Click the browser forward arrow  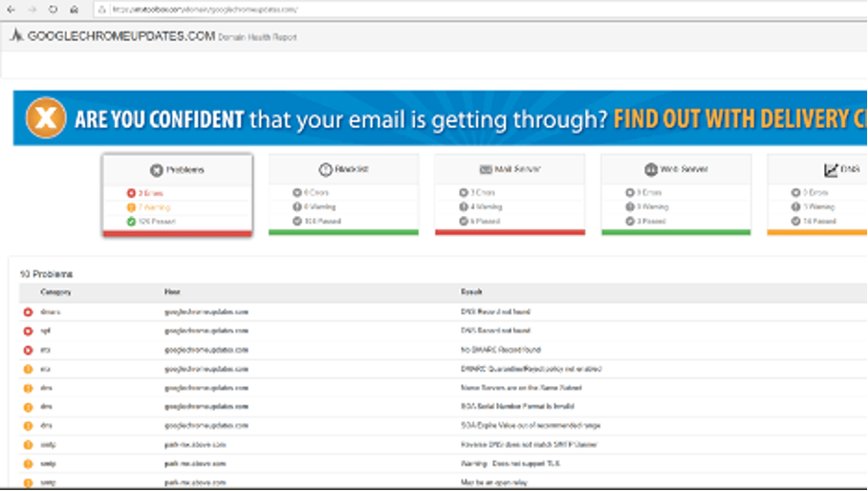tap(33, 10)
